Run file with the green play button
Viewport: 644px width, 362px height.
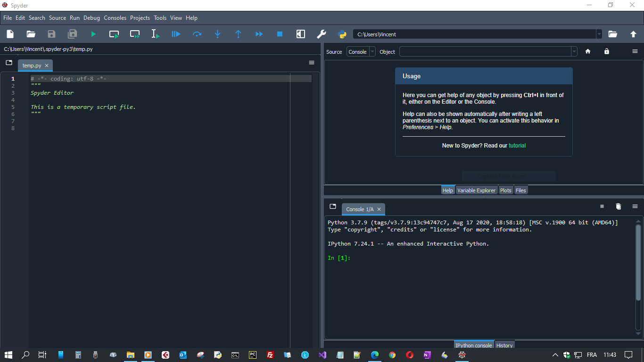click(x=93, y=34)
